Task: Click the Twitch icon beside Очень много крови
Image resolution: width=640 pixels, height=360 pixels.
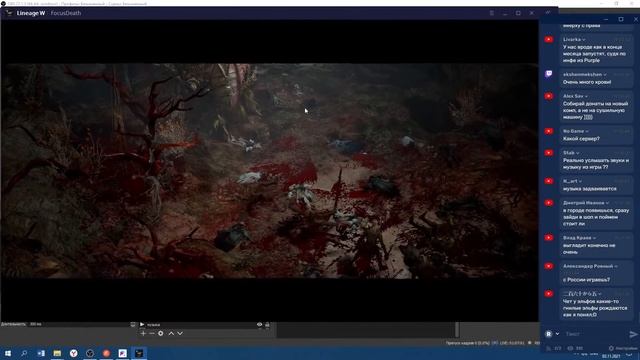Action: point(549,74)
